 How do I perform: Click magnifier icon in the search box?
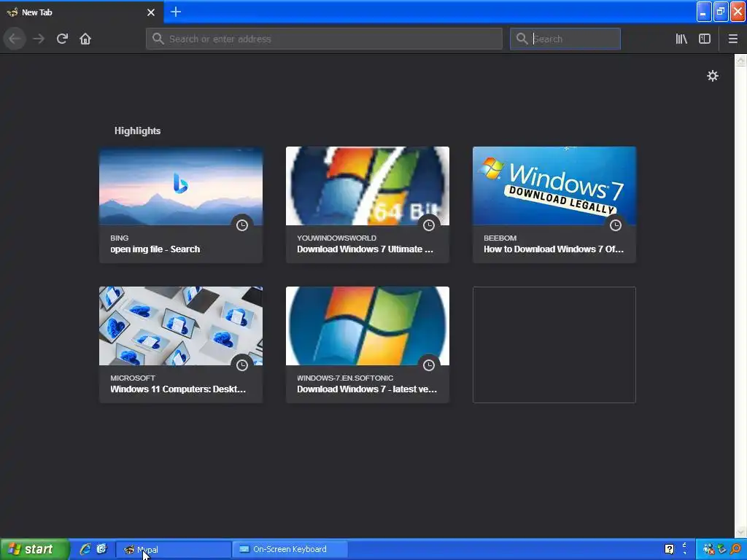522,39
